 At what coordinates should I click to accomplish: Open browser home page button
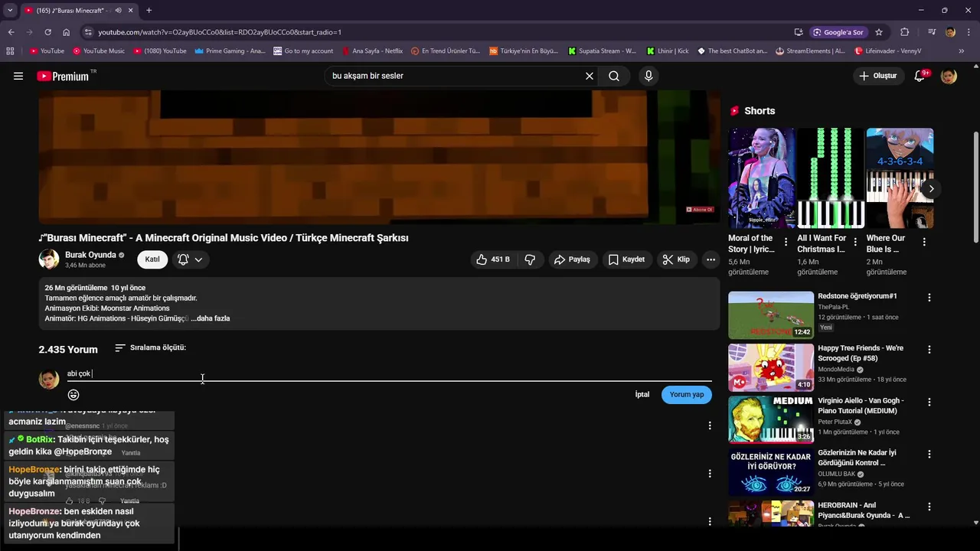[x=66, y=32]
